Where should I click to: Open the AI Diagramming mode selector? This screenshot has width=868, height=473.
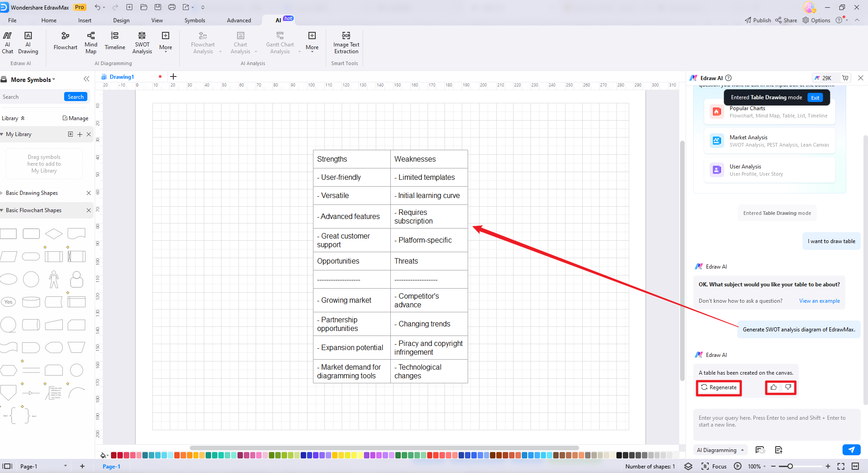coord(720,450)
